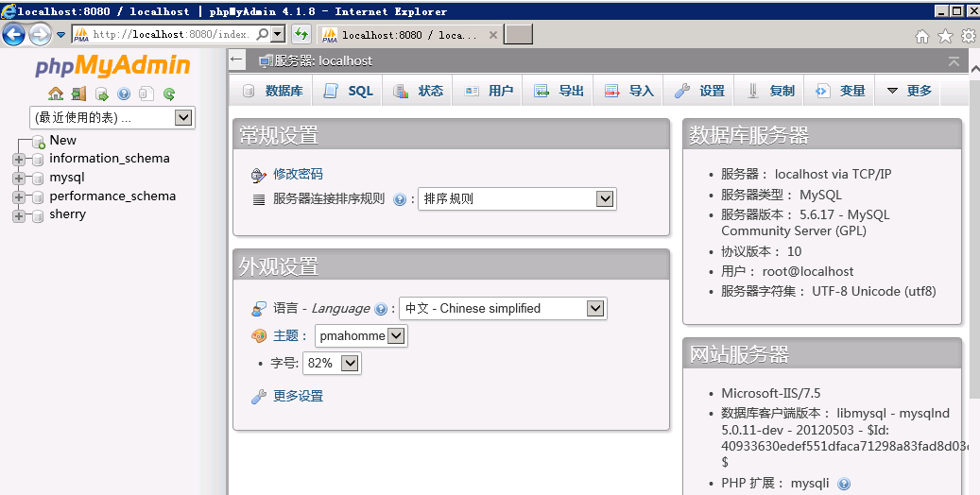Click help icon next to Language label
The width and height of the screenshot is (980, 495).
click(381, 309)
